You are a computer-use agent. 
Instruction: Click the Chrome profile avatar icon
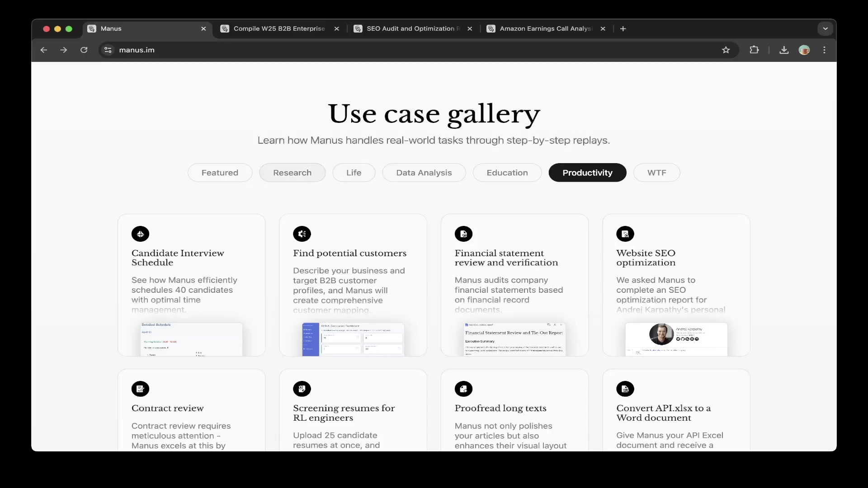[x=805, y=50]
